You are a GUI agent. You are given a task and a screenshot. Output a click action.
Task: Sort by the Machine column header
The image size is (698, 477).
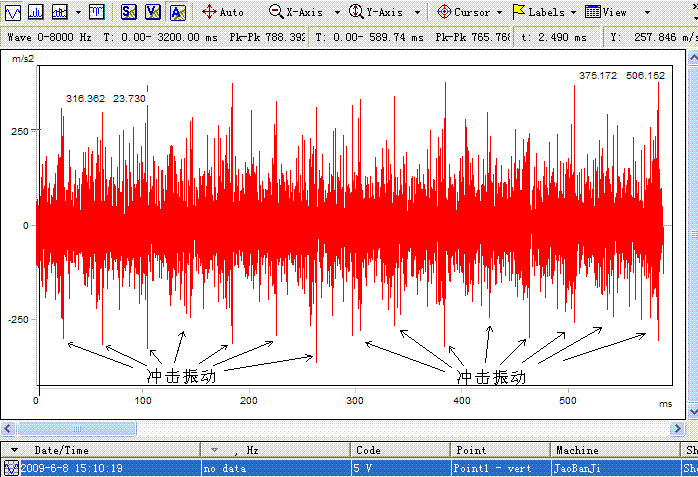point(615,450)
